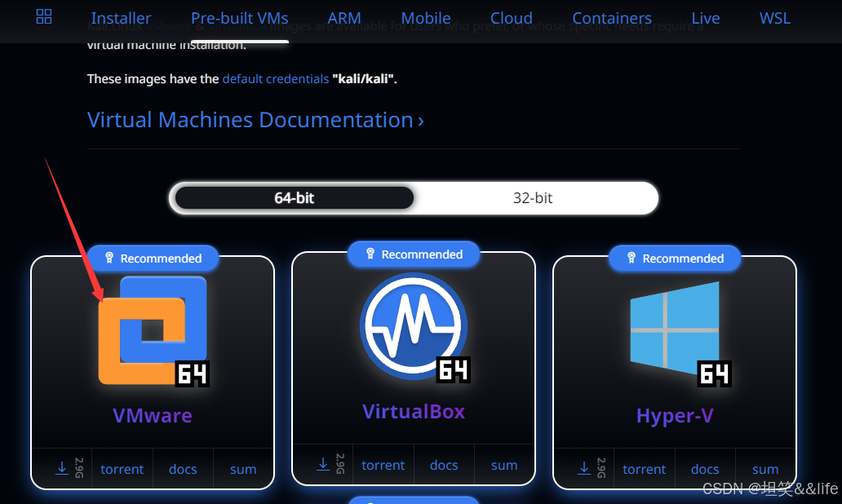Click the VMware 64 logo
842x504 pixels.
(153, 330)
